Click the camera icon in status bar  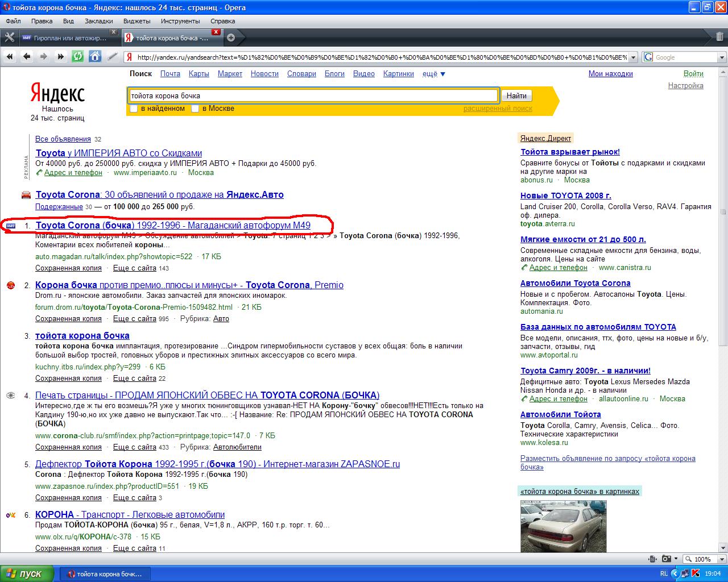(x=667, y=559)
